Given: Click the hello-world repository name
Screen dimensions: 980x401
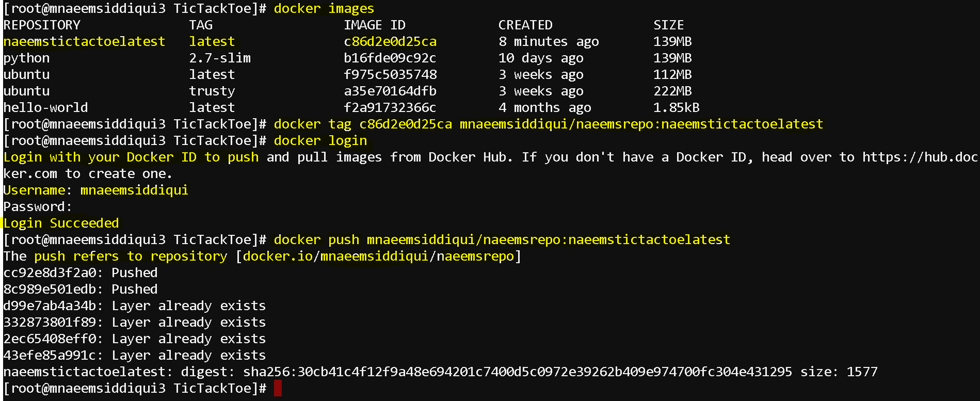Looking at the screenshot, I should 45,107.
